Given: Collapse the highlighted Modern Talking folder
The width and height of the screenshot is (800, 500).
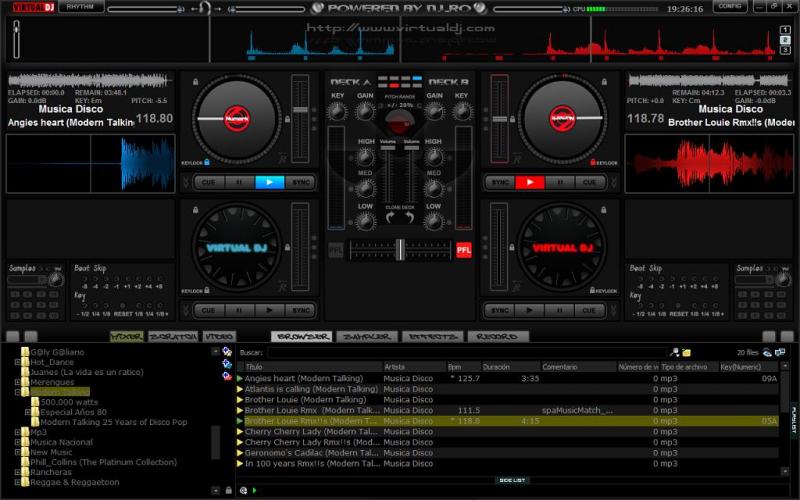Looking at the screenshot, I should [17, 392].
